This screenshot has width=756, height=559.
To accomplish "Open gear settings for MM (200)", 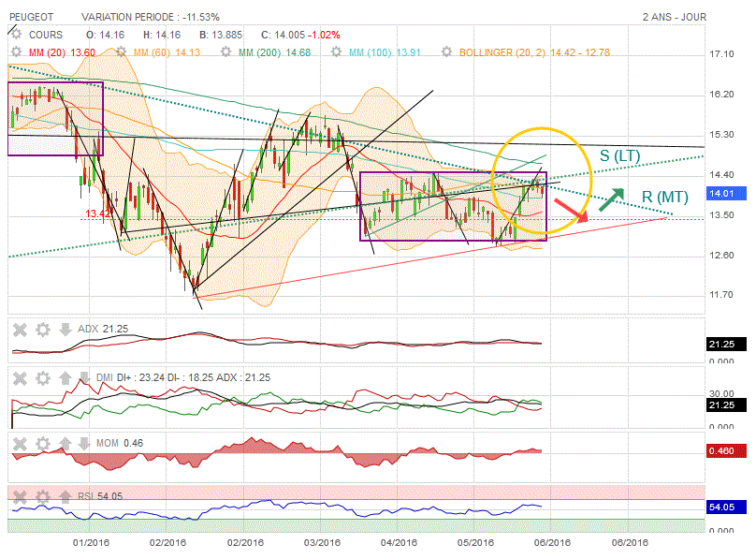I will [225, 52].
